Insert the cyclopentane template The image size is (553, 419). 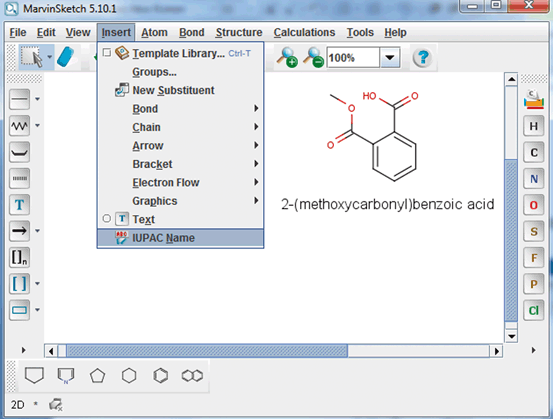click(x=97, y=376)
